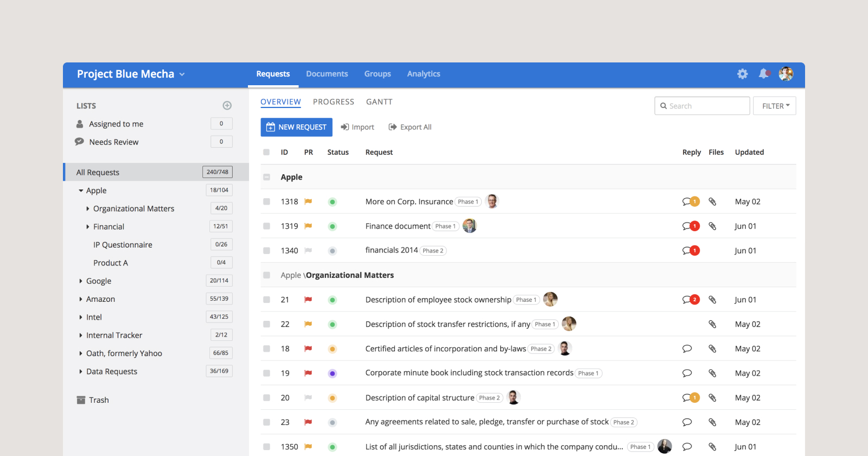Open the Analytics tab
Viewport: 868px width, 456px height.
[x=424, y=74]
